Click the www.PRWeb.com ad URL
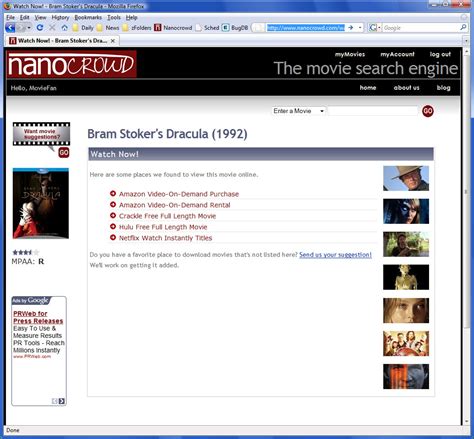Viewport: 474px width, 439px height. 32,357
